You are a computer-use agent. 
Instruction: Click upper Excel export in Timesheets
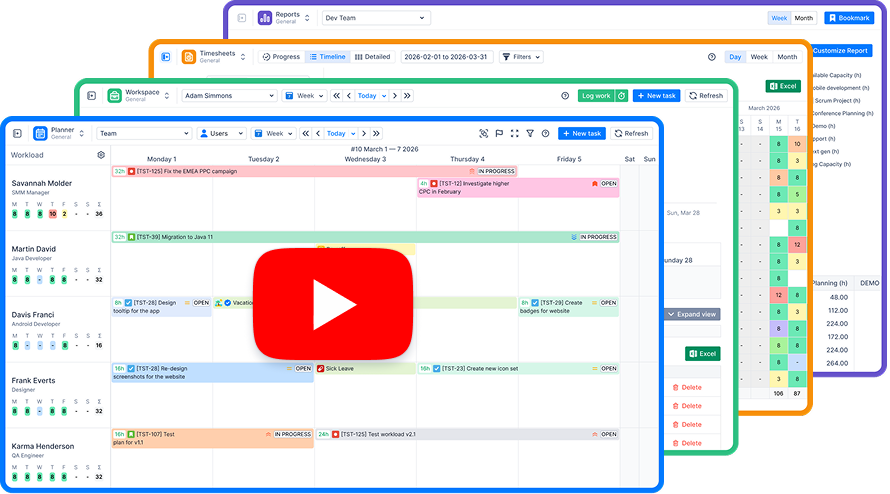(x=783, y=86)
